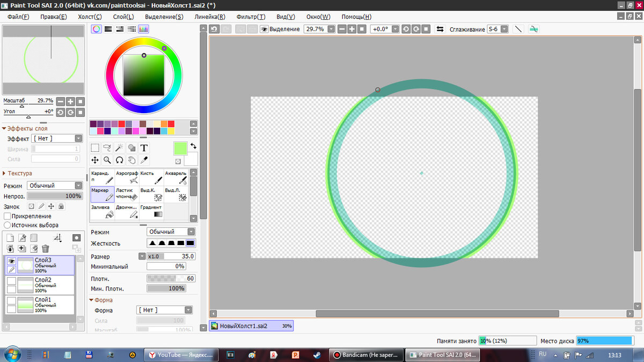
Task: Swap foreground and background colors
Action: (193, 146)
